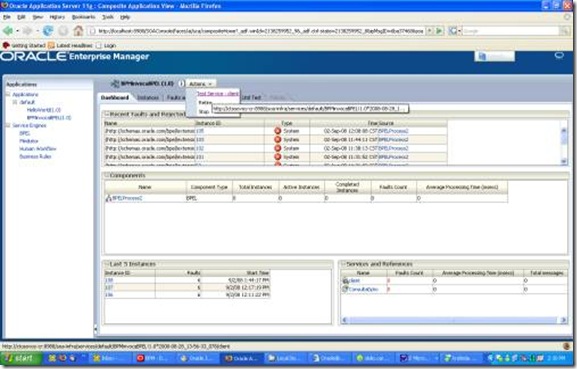Click the Firefox Home toolbar icon
The height and width of the screenshot is (369, 577).
click(x=78, y=31)
